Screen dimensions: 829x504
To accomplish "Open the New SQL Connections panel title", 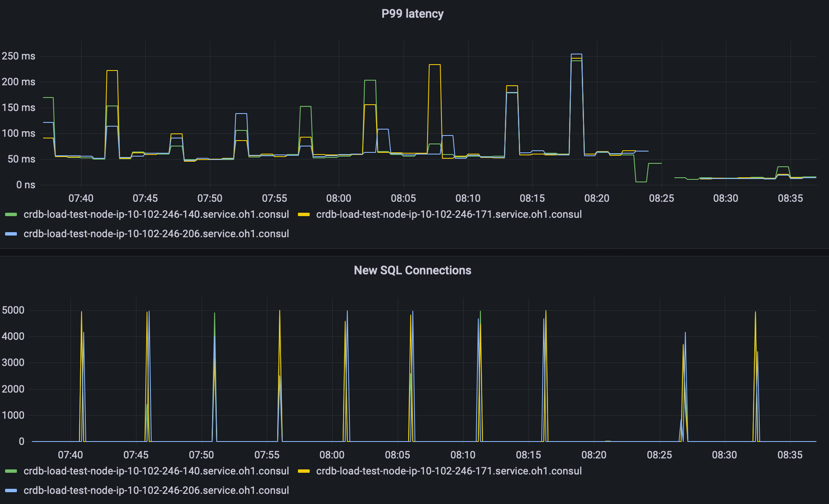I will point(412,270).
